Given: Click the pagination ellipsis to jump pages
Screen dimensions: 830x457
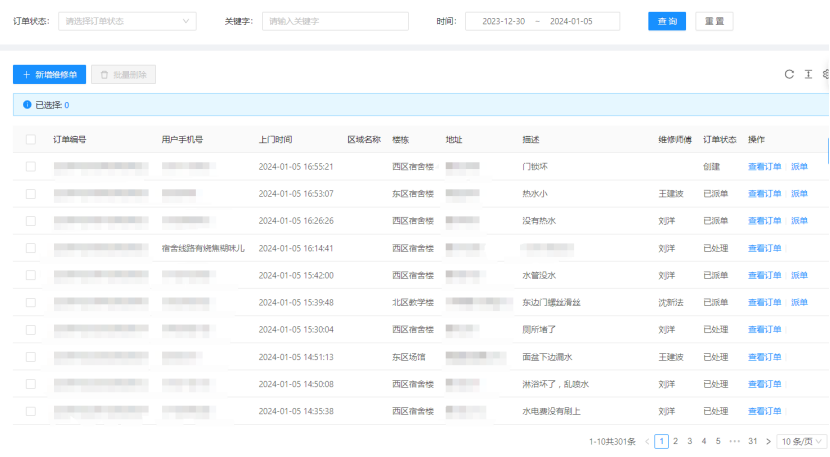Looking at the screenshot, I should [735, 441].
